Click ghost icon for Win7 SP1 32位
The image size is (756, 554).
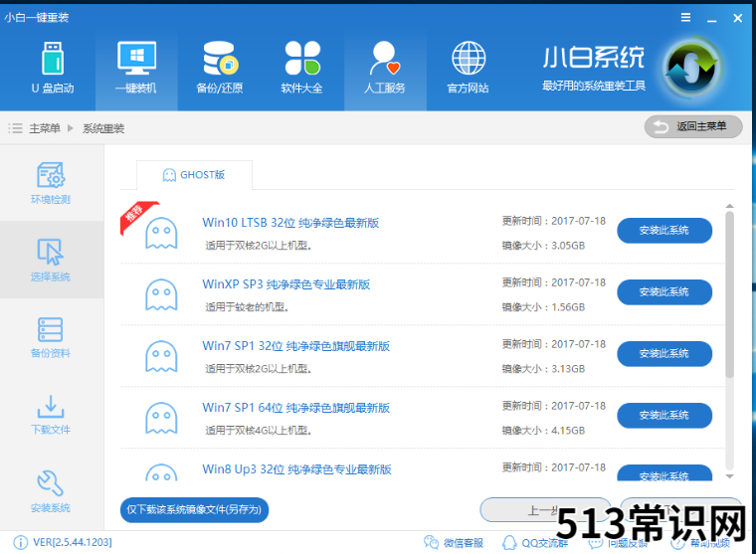[161, 357]
